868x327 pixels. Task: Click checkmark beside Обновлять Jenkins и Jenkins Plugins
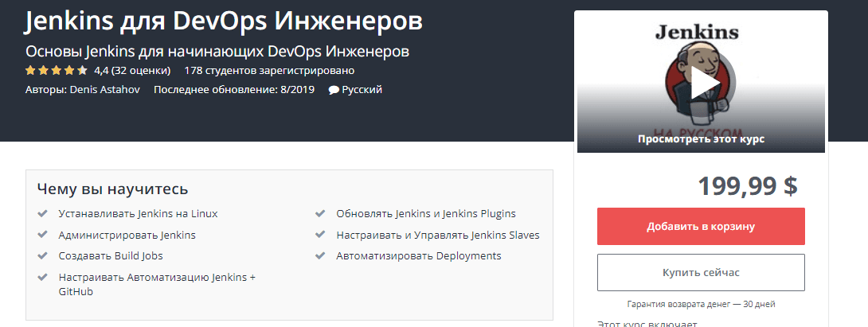(x=320, y=213)
